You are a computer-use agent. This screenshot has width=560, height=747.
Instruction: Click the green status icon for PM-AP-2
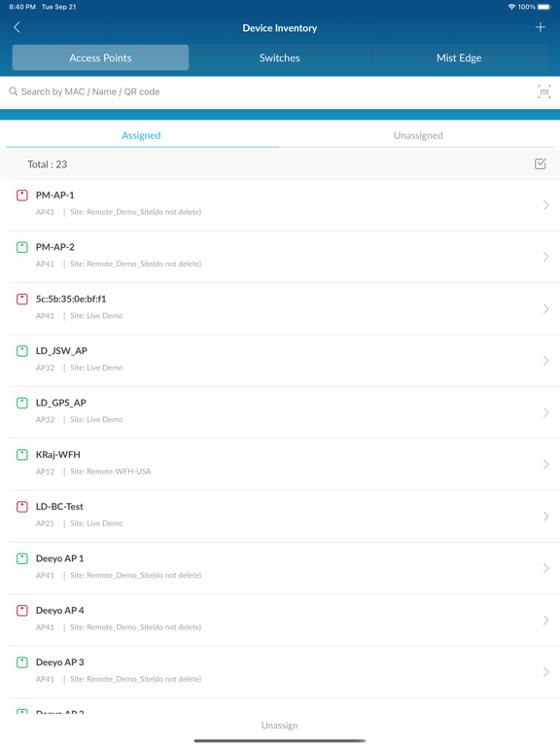coord(22,247)
